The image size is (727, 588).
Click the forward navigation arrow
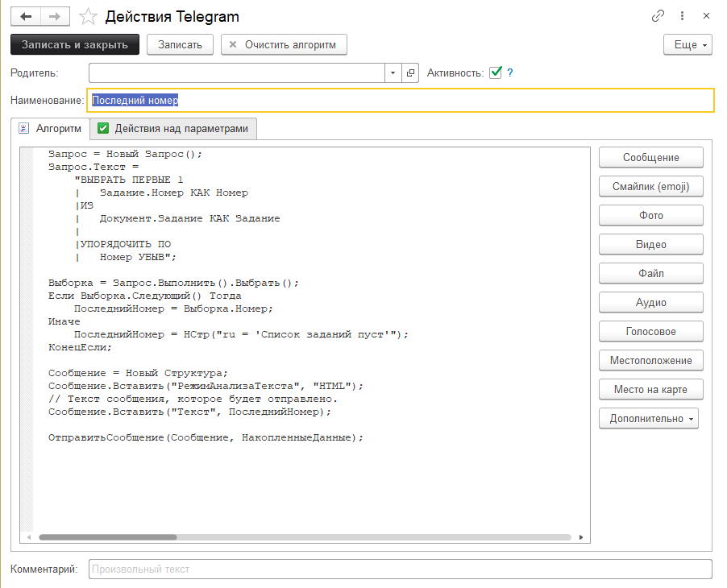[x=55, y=16]
